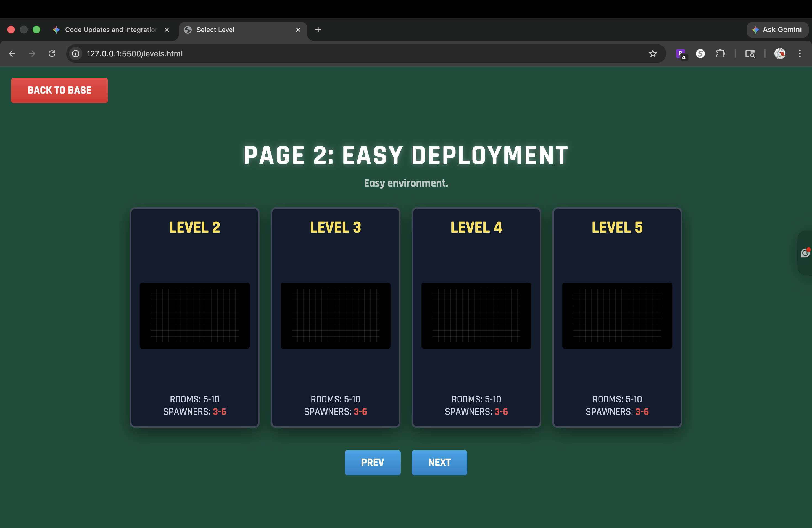
Task: Switch to the Code Updates and Integration tab
Action: coord(110,30)
